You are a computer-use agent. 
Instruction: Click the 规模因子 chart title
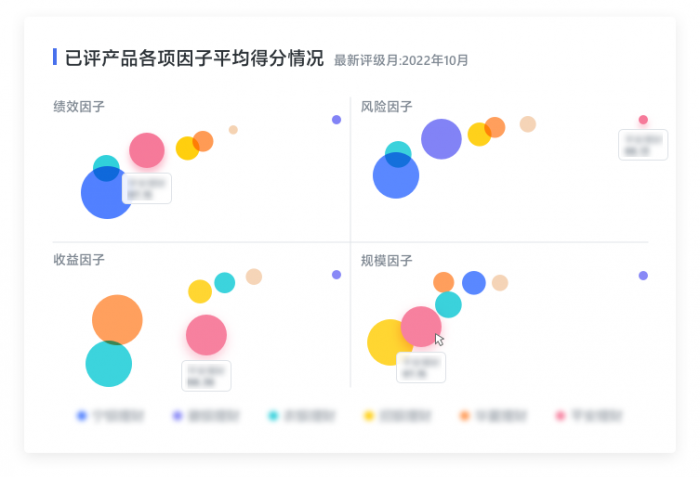coord(386,260)
